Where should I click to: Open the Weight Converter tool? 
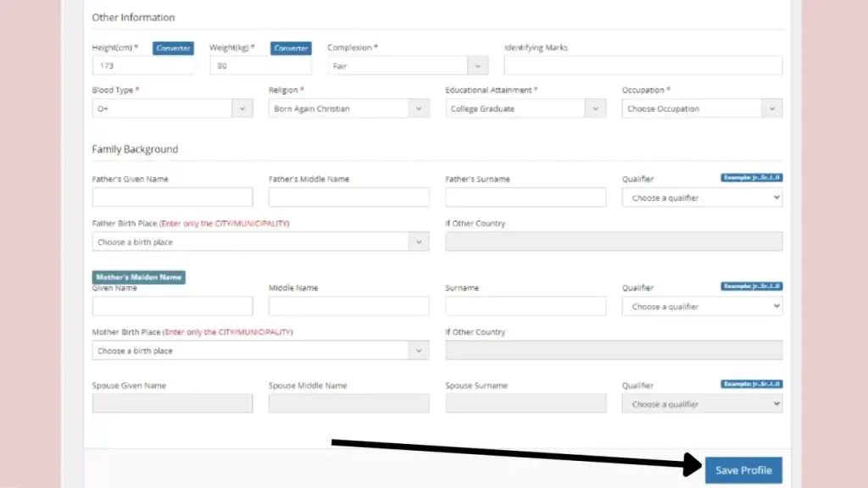(x=291, y=48)
